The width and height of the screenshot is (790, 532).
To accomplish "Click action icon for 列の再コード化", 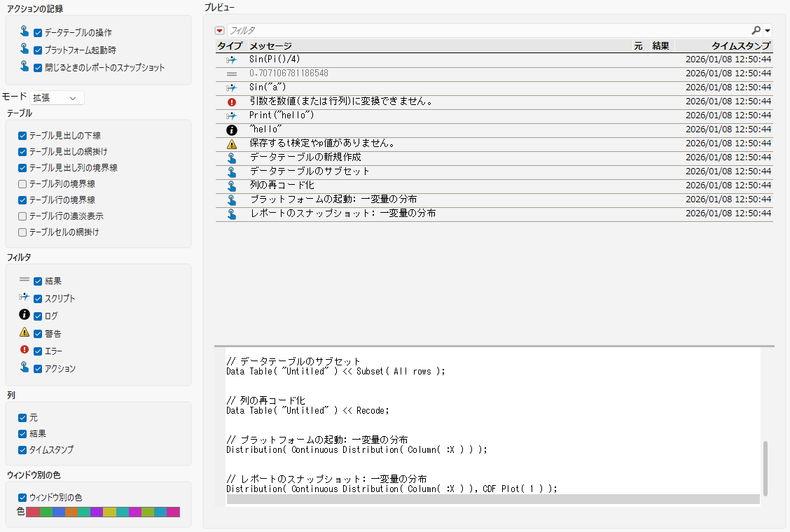I will click(x=231, y=186).
